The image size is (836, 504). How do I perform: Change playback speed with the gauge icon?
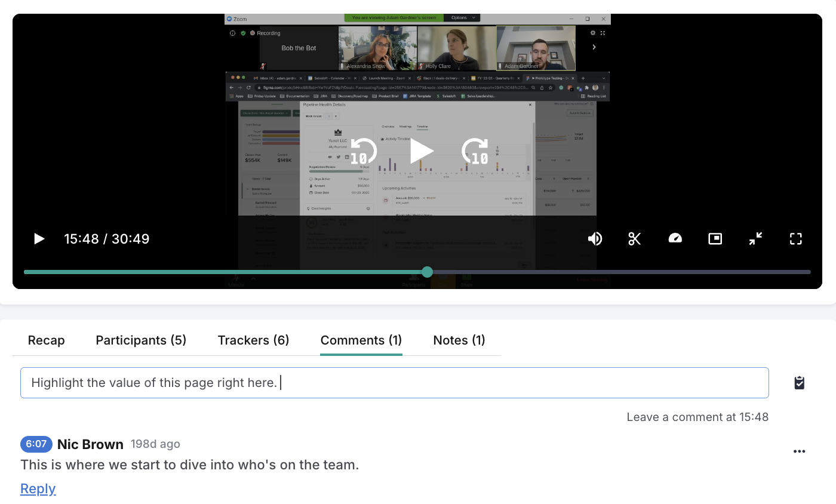click(675, 239)
